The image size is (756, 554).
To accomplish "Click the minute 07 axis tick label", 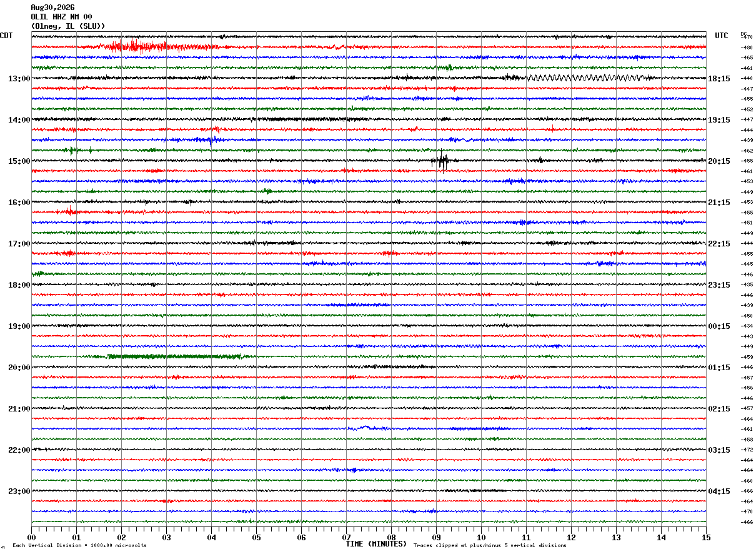I will coord(346,537).
